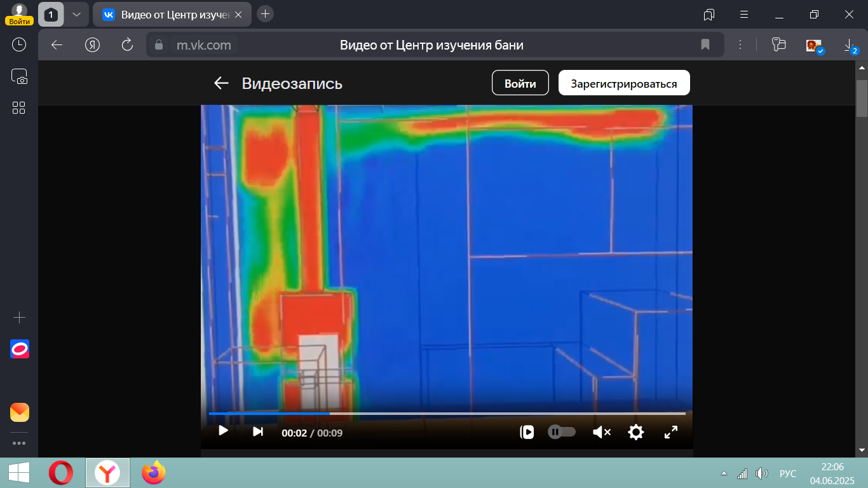
Task: Open browser history clock icon in sidebar
Action: pyautogui.click(x=19, y=44)
